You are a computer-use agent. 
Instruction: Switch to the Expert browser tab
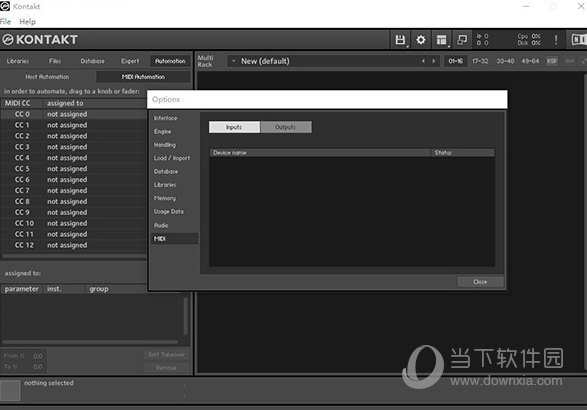coord(130,61)
